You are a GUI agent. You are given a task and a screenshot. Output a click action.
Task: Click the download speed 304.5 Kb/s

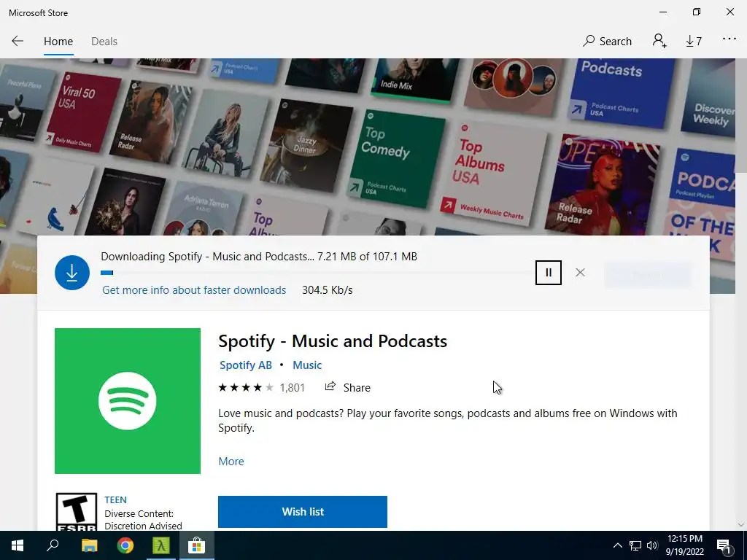tap(328, 290)
